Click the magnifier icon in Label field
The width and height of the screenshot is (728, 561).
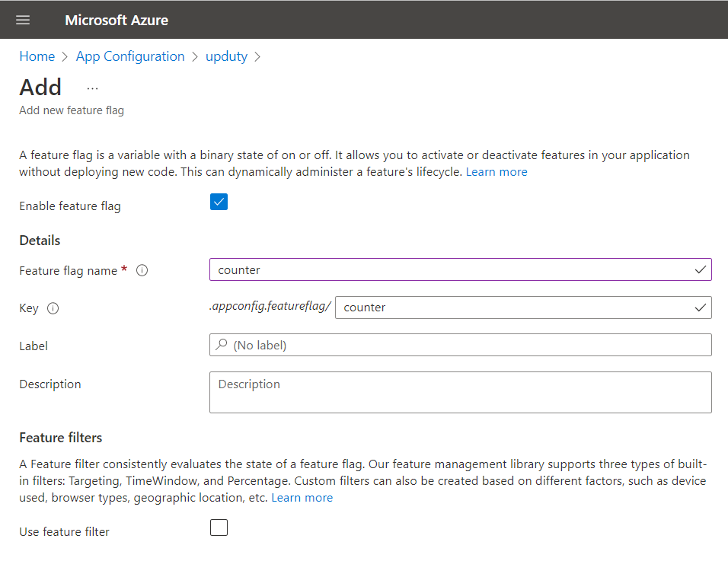(222, 345)
